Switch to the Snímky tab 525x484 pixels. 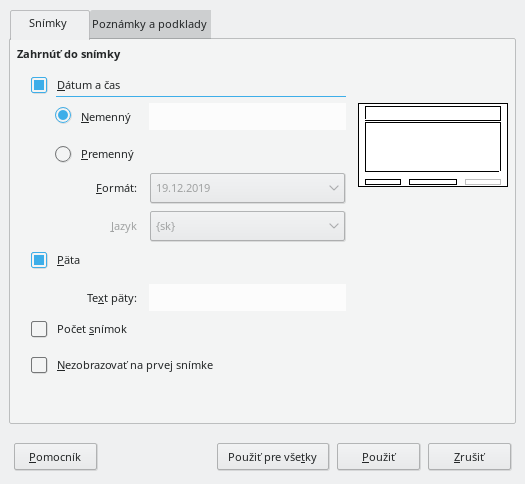point(50,24)
